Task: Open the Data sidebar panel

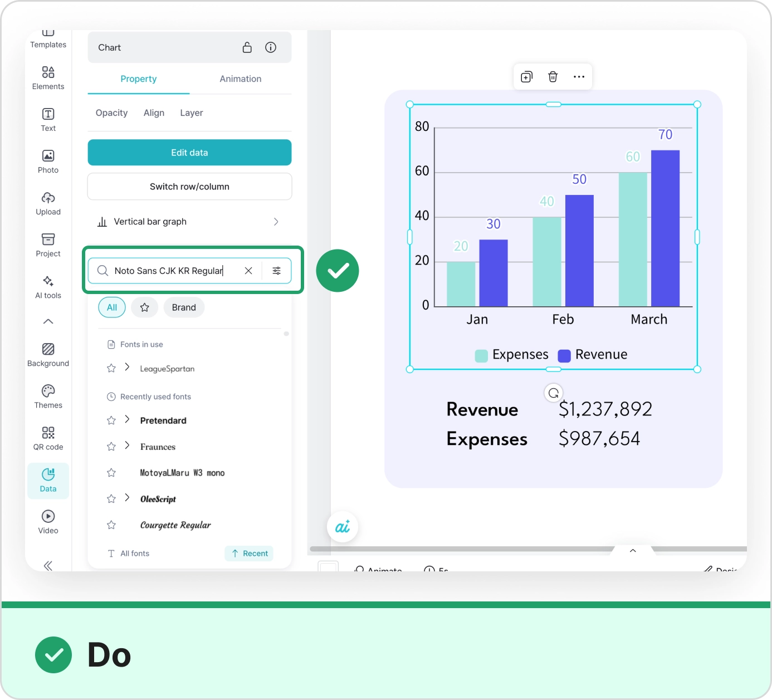Action: pyautogui.click(x=48, y=481)
